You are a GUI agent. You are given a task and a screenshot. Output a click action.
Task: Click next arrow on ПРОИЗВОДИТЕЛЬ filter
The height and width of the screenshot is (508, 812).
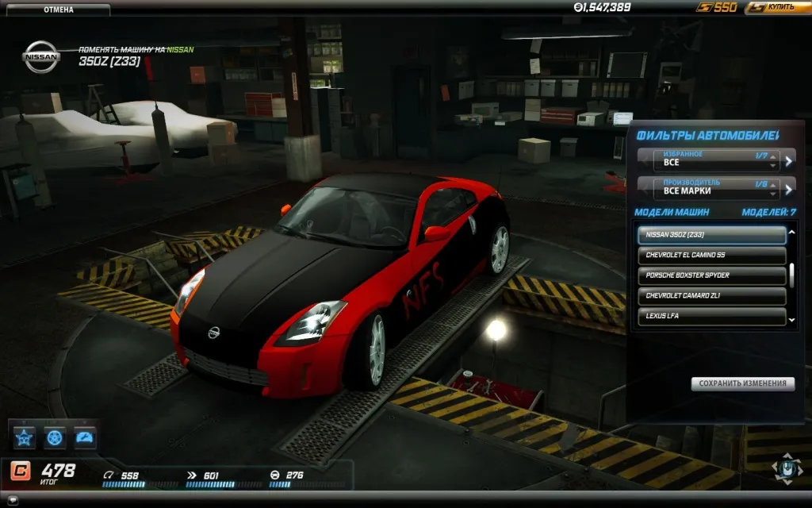click(789, 190)
